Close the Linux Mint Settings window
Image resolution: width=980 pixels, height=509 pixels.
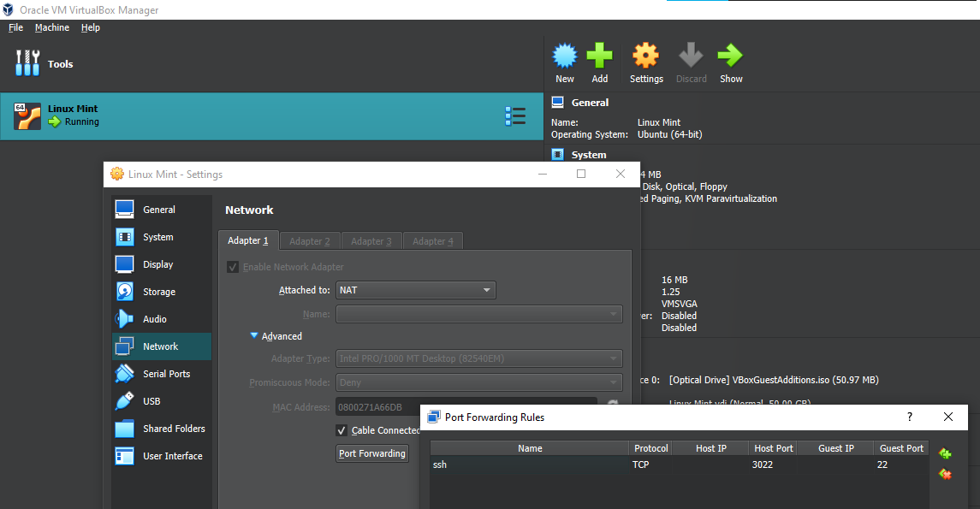[x=620, y=174]
